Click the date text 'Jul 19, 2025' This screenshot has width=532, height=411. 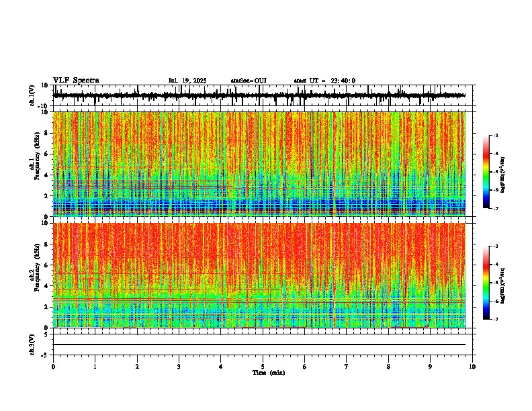187,81
